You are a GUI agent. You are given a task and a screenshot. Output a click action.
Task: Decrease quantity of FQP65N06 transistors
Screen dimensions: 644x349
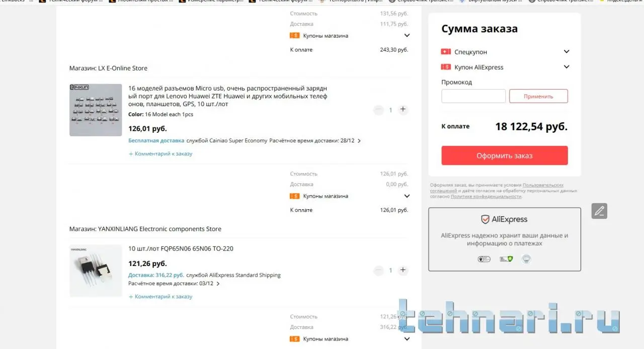378,271
